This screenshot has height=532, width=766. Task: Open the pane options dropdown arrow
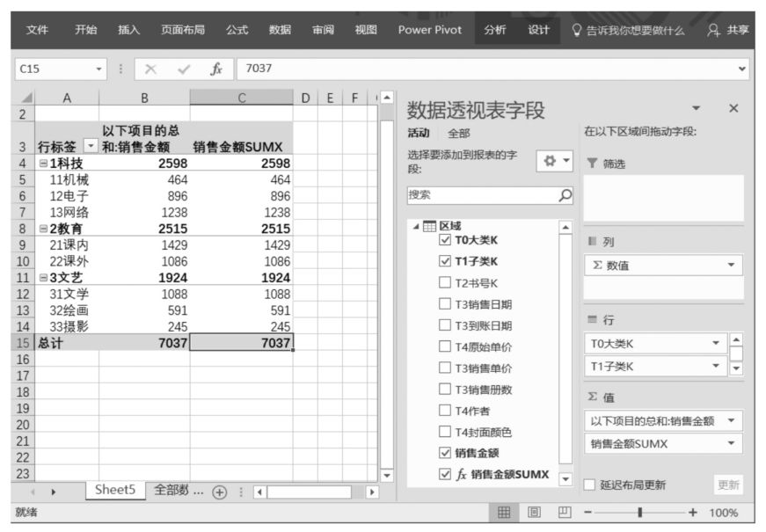pos(697,108)
